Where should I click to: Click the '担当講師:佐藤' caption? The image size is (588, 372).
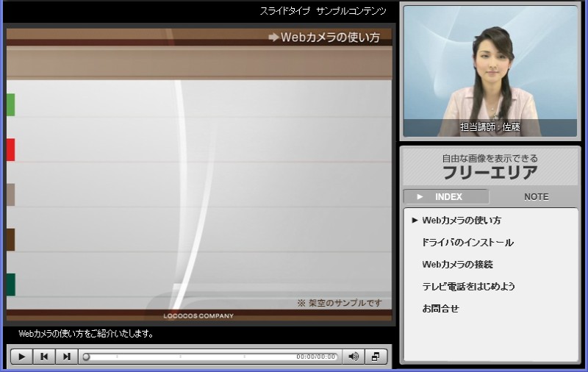(x=490, y=127)
